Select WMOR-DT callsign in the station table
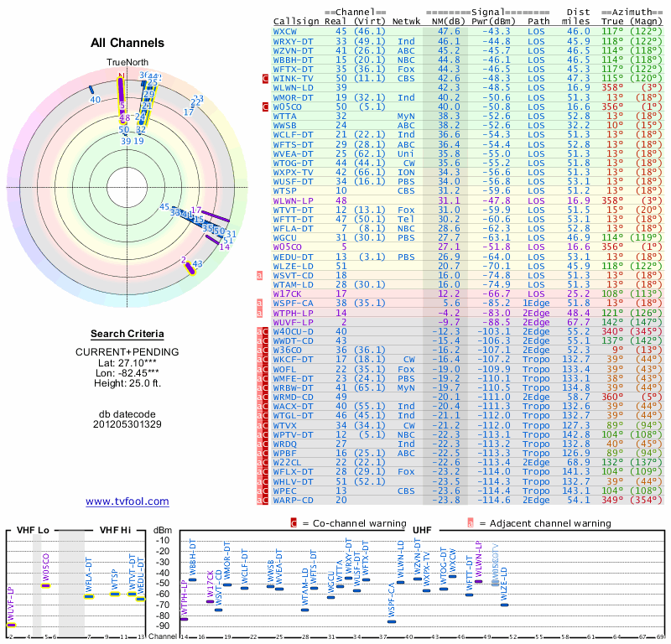671x644 pixels. pos(293,97)
